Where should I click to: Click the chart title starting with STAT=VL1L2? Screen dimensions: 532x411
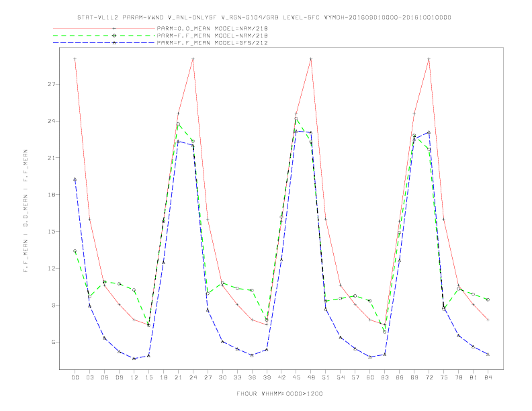coord(264,17)
